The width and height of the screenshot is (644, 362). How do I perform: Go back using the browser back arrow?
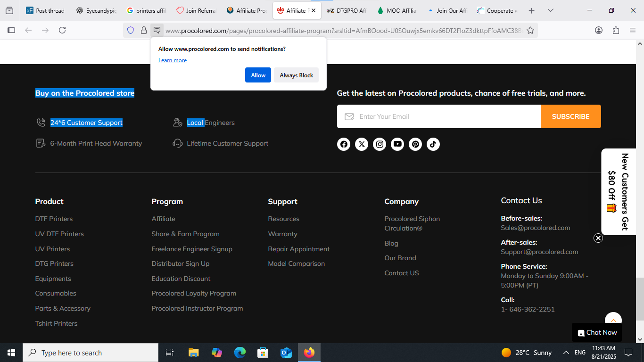point(28,30)
